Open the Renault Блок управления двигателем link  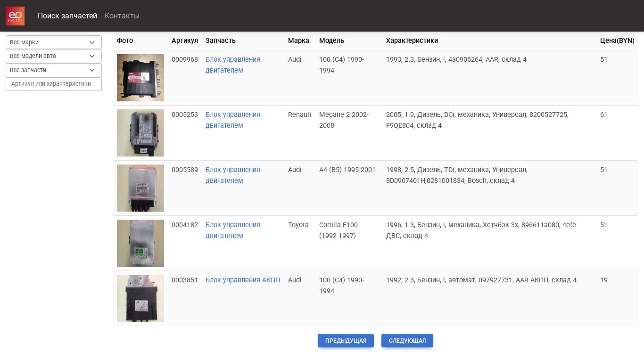233,120
